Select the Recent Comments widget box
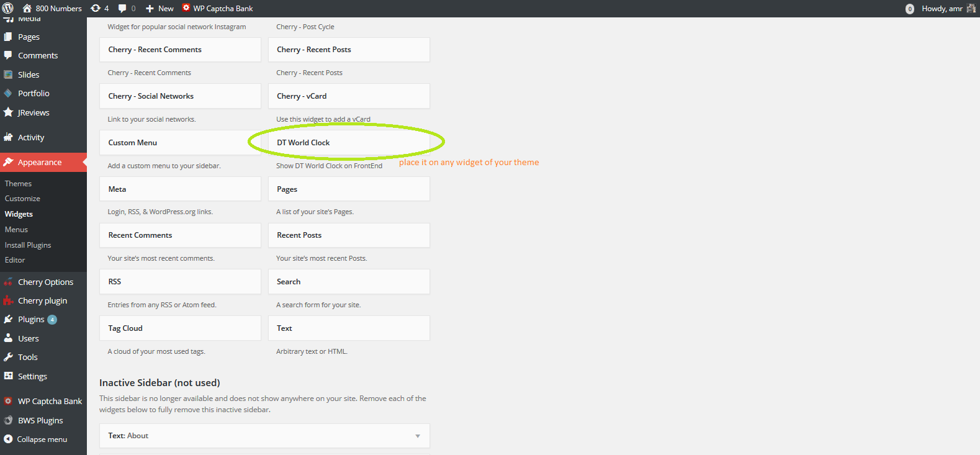980x455 pixels. [x=180, y=235]
